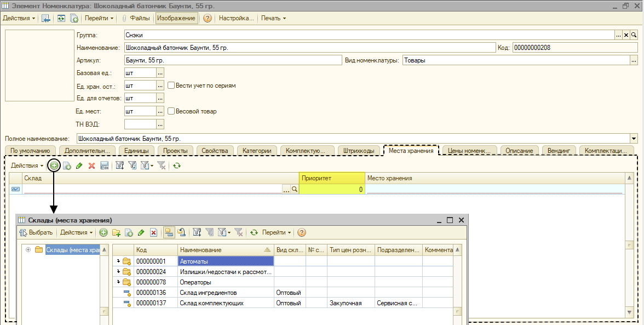Viewport: 644px width, 325px height.
Task: Refresh the Склады list with green arrows icon
Action: click(x=254, y=232)
